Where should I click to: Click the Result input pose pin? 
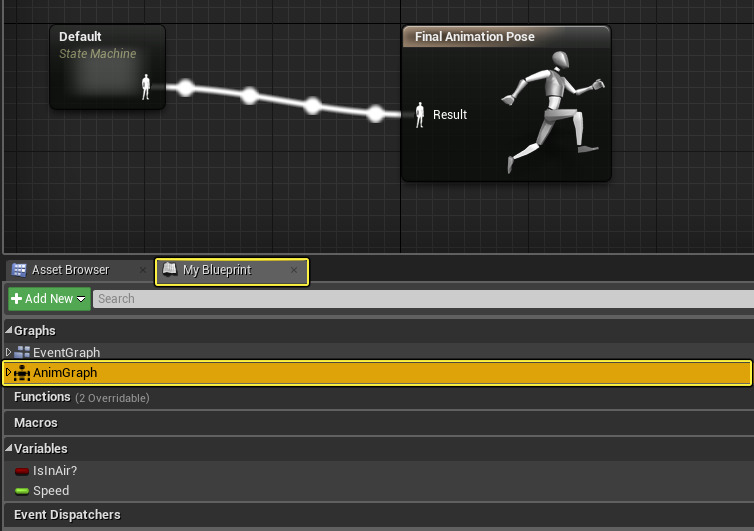420,114
